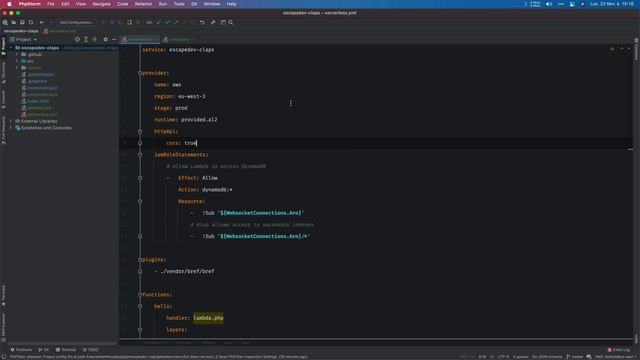Click the No JSON schema status widget
This screenshot has height=360, width=640.
coord(547,357)
